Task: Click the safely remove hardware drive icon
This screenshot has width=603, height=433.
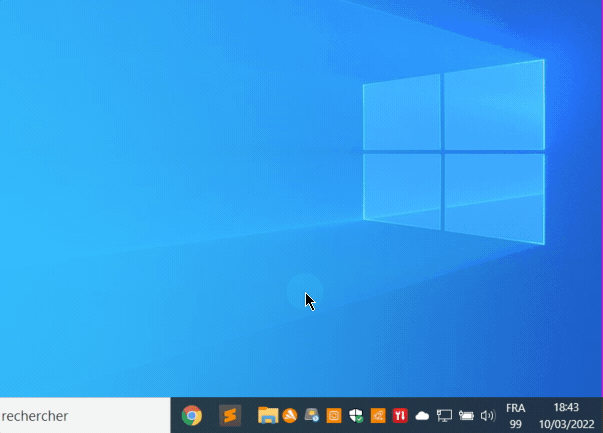Action: point(311,415)
